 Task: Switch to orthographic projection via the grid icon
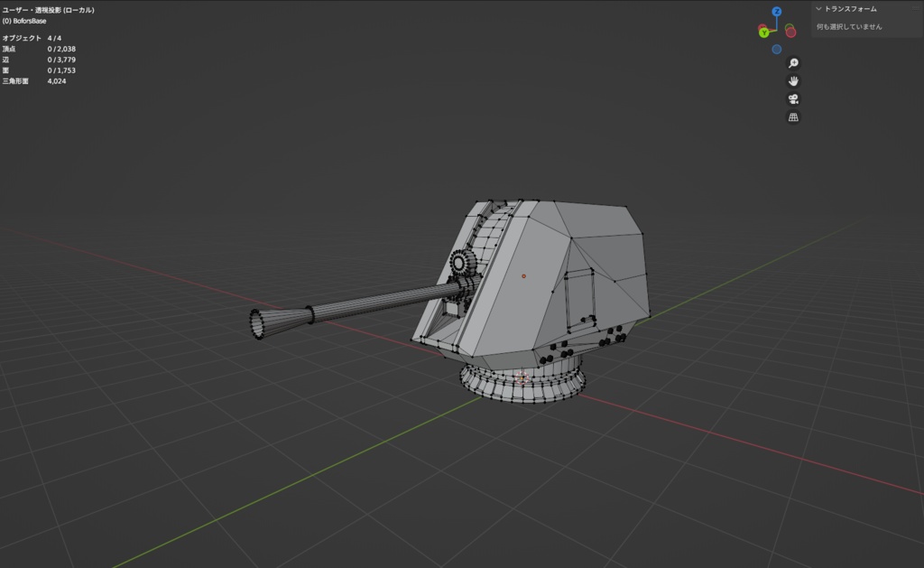click(x=793, y=116)
